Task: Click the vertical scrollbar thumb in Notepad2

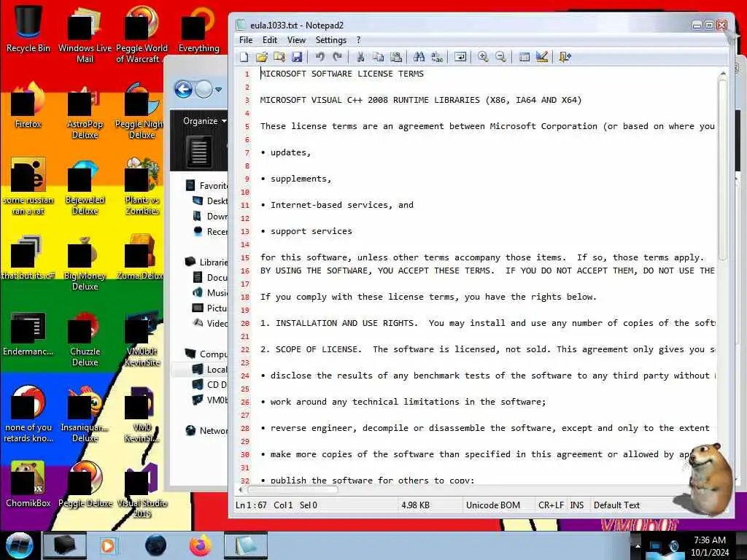Action: 722,169
